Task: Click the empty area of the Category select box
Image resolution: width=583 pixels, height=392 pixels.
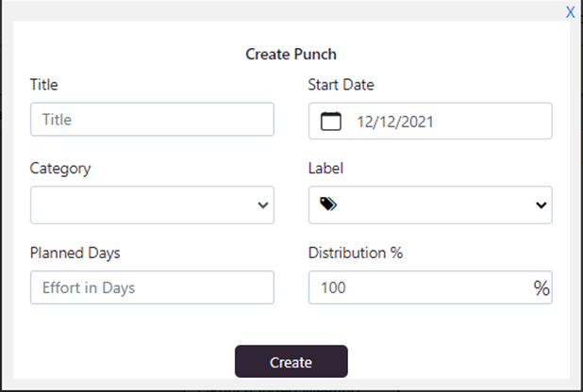Action: coord(152,205)
